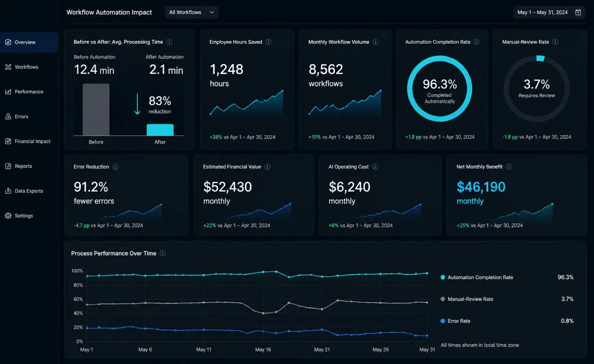Click the Workflows sidebar icon
The image size is (594, 364).
pos(8,67)
